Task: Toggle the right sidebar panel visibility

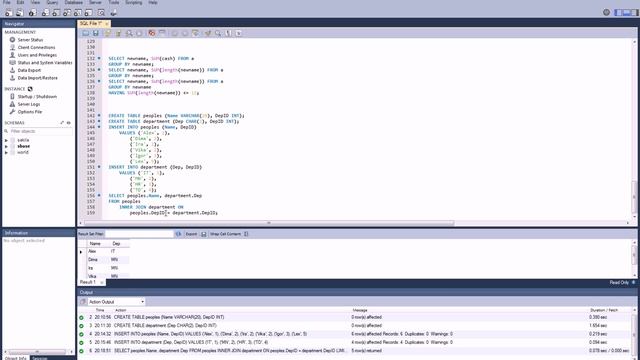Action: tap(634, 12)
